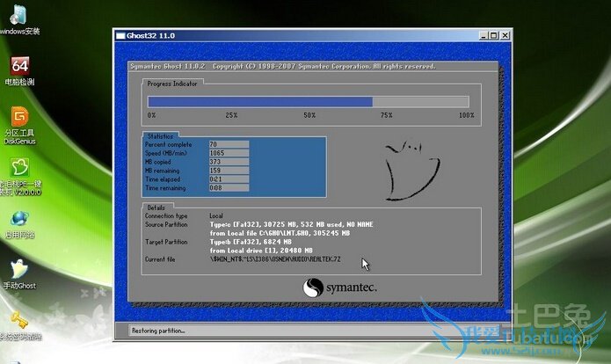Open the 电脑检测 desktop icon
The image size is (611, 364).
pyautogui.click(x=19, y=71)
